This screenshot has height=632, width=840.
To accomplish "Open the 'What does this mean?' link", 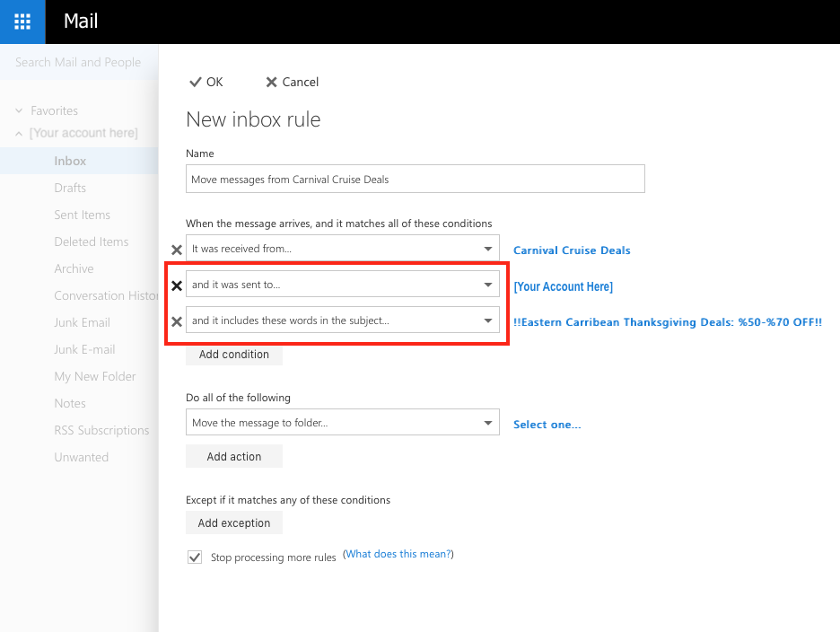I will point(398,554).
